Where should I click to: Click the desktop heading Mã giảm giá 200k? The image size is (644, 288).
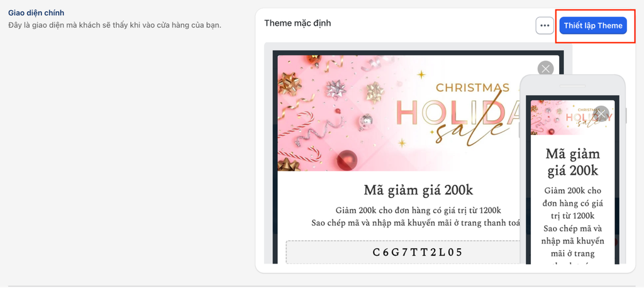pos(418,191)
